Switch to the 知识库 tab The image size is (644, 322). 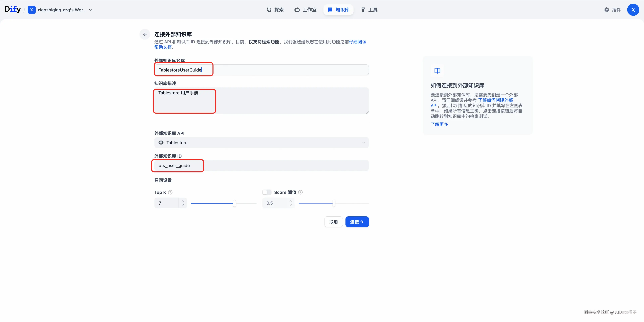point(338,10)
